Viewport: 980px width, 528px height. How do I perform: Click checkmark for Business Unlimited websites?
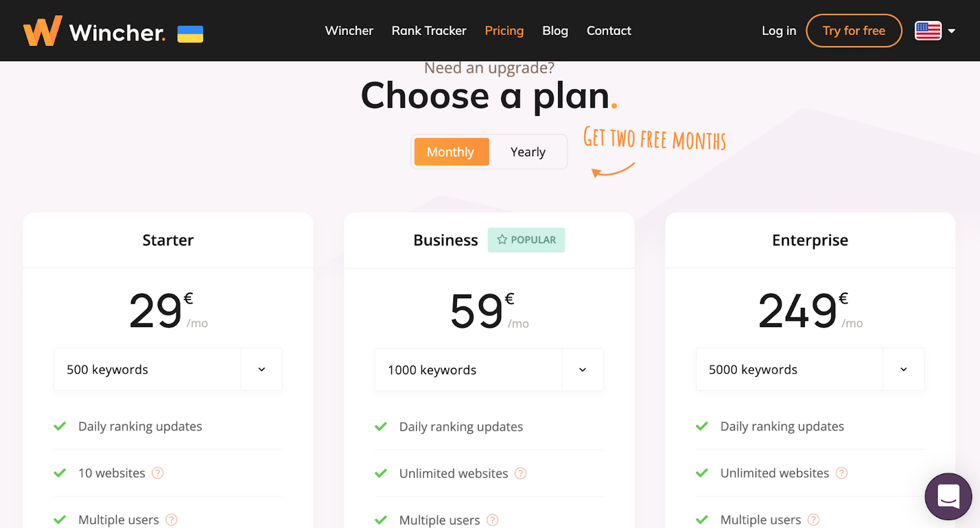coord(381,473)
